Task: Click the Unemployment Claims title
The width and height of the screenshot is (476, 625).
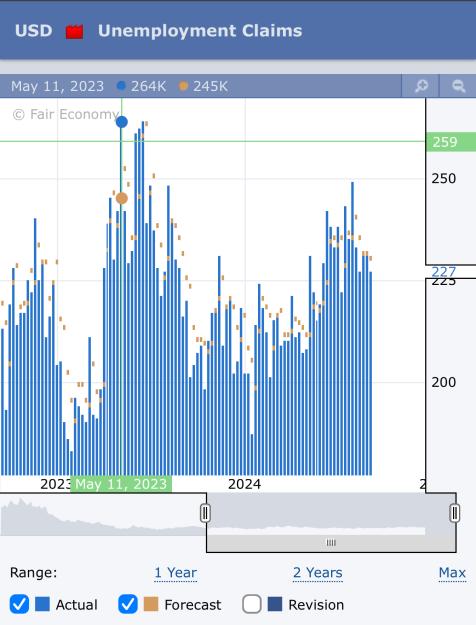Action: pos(200,31)
